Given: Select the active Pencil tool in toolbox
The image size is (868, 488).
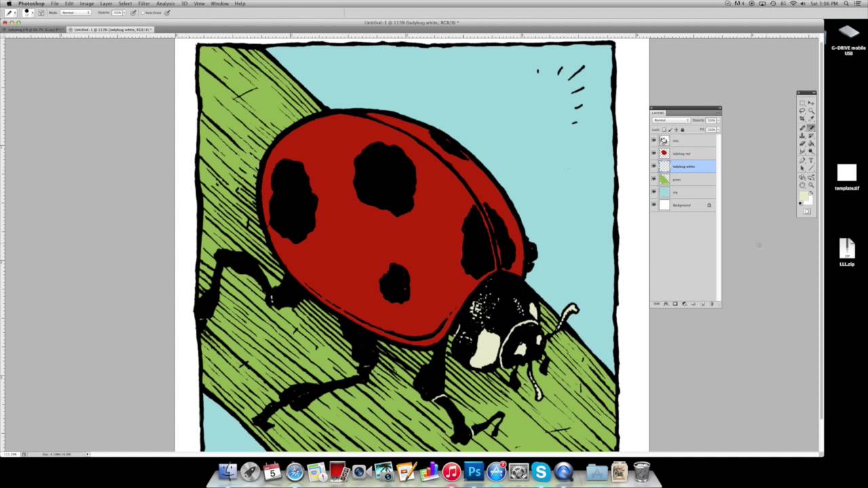Looking at the screenshot, I should 811,127.
